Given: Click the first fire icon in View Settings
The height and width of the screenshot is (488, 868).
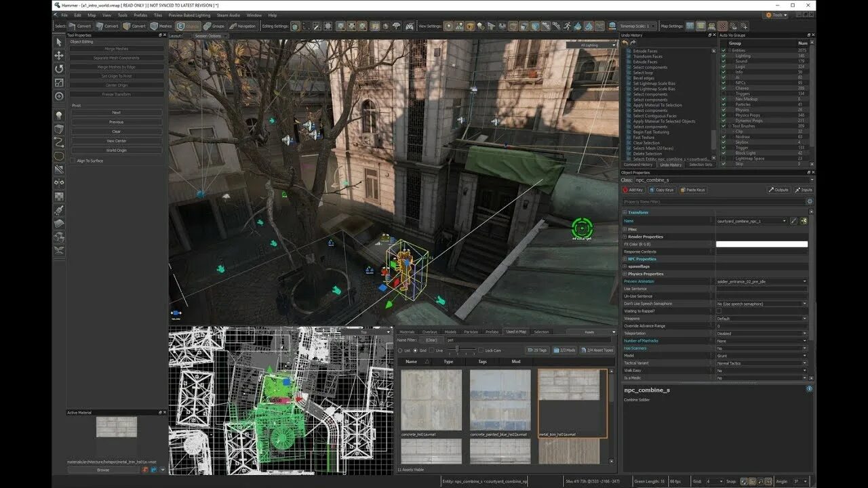Looking at the screenshot, I should click(578, 26).
